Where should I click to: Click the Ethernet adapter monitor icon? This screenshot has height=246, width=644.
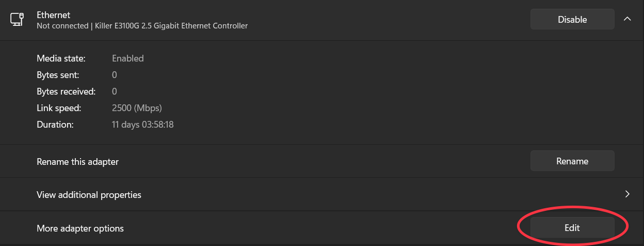pyautogui.click(x=16, y=20)
